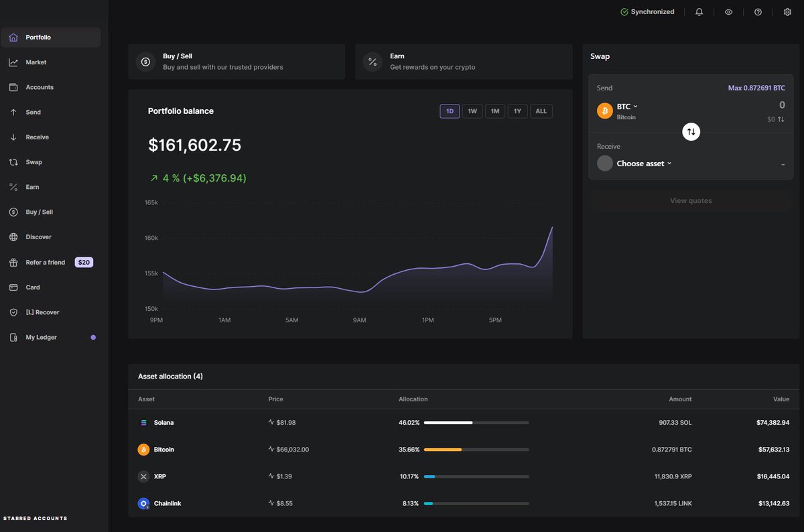
Task: Open help question mark icon
Action: 758,12
